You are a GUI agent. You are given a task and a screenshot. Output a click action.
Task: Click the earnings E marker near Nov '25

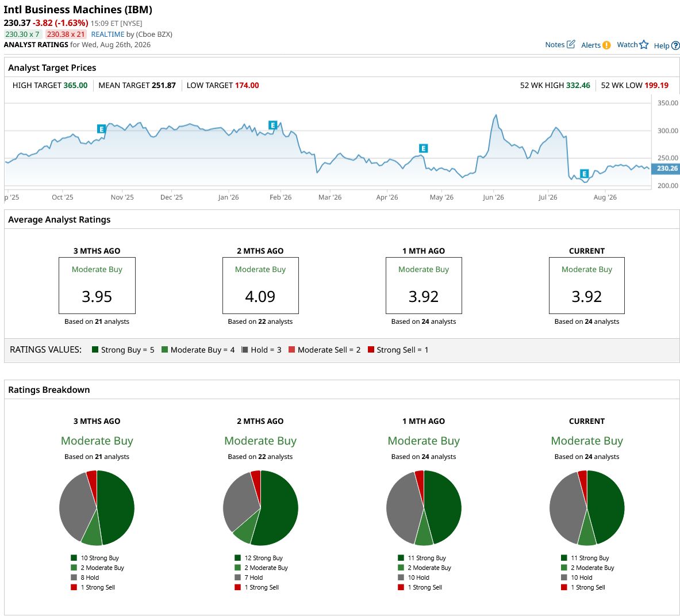[x=101, y=129]
